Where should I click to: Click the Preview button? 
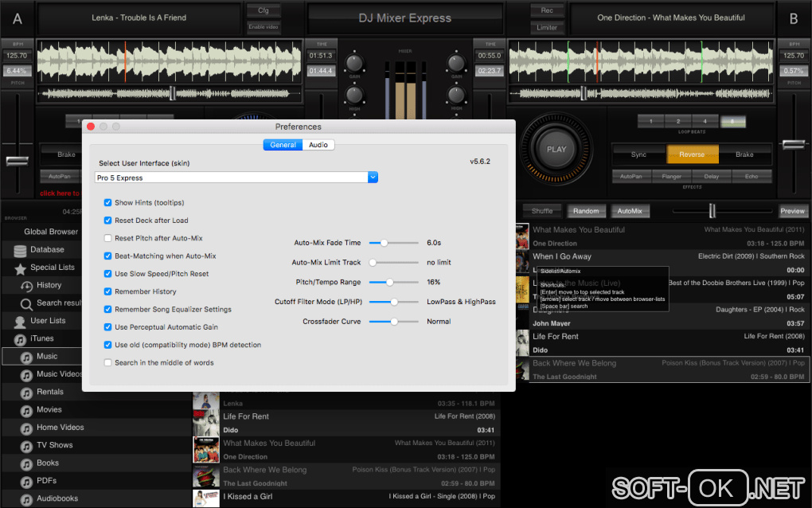click(792, 211)
